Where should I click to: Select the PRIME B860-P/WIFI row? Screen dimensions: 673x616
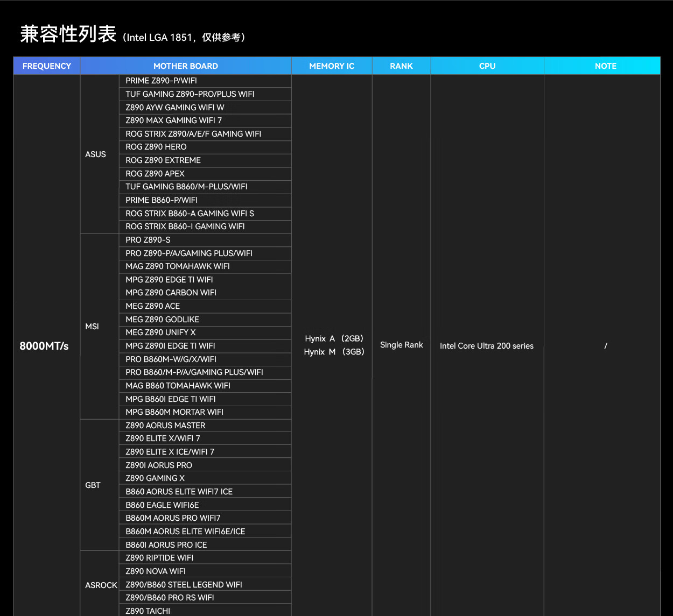point(205,200)
